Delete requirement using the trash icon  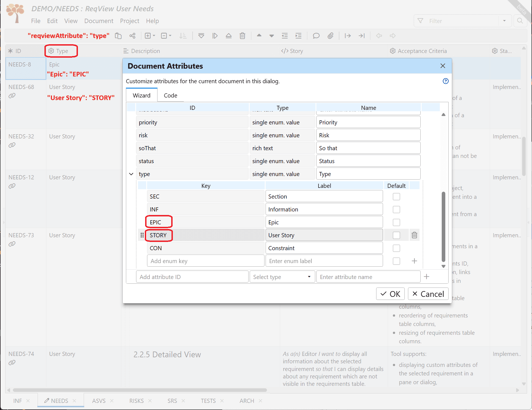[x=243, y=36]
